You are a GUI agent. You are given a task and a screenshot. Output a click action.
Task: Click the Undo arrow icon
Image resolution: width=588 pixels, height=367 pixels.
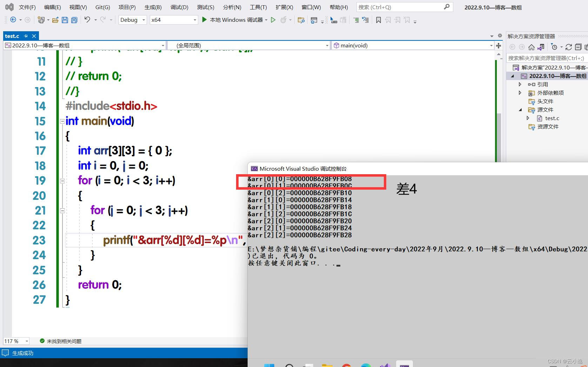87,20
